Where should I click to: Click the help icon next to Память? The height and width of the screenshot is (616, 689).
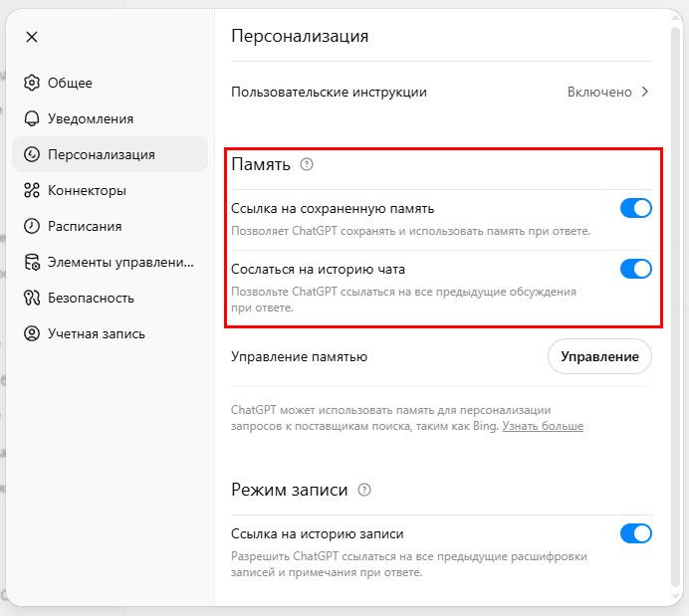click(x=307, y=164)
